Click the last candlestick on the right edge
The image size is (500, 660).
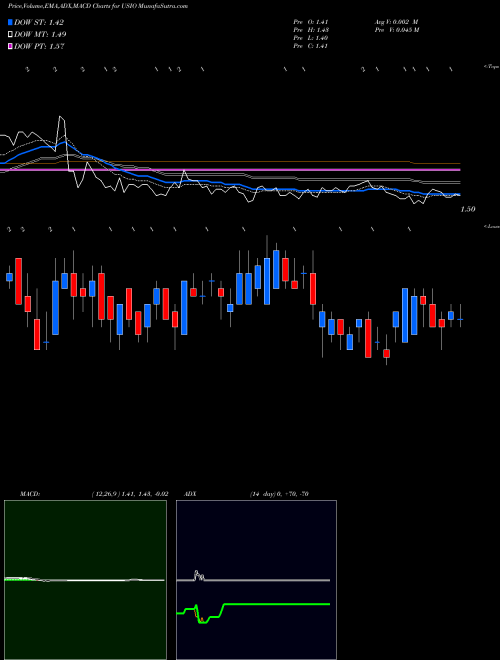(460, 320)
